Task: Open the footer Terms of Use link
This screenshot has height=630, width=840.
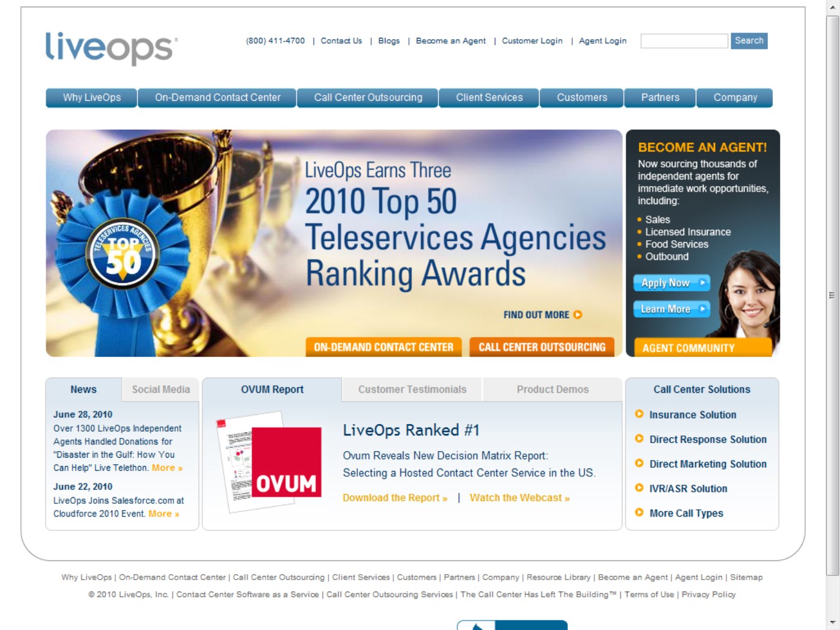Action: tap(649, 595)
